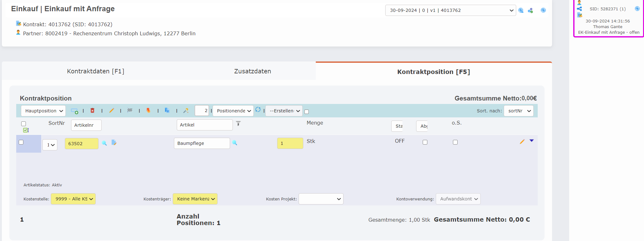
Task: Click the plain blue disc icon in header bar
Action: coord(543,10)
